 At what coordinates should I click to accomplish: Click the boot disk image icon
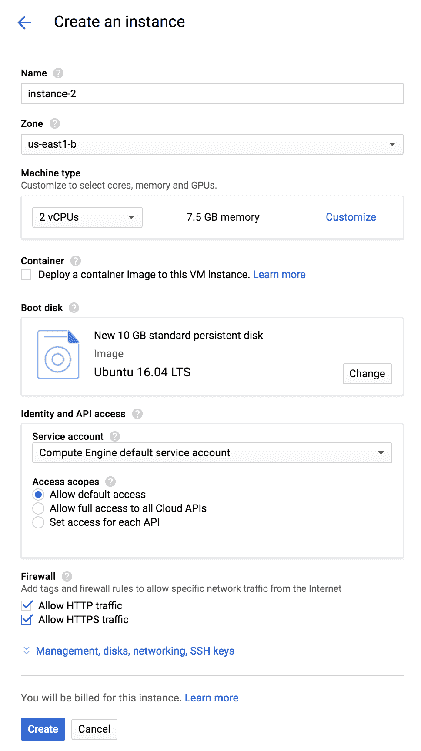[58, 354]
